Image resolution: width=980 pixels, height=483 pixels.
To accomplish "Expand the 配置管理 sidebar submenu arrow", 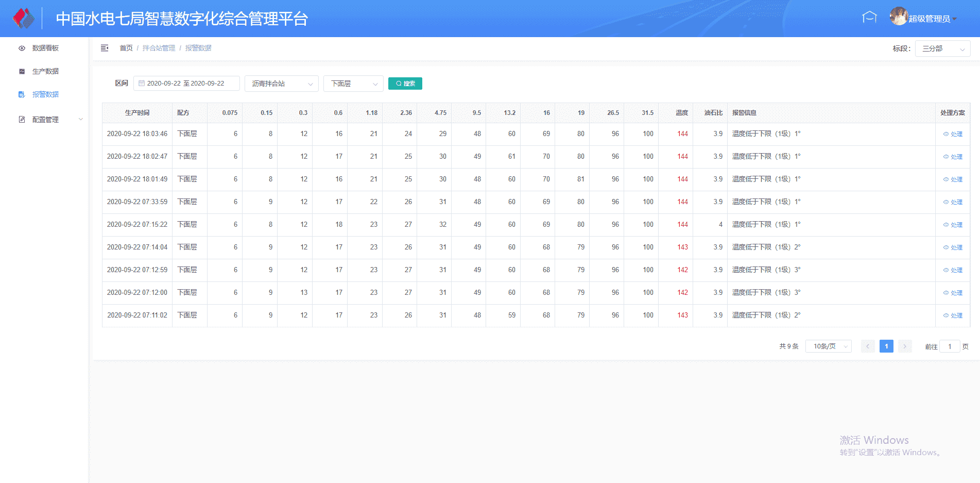I will (81, 120).
